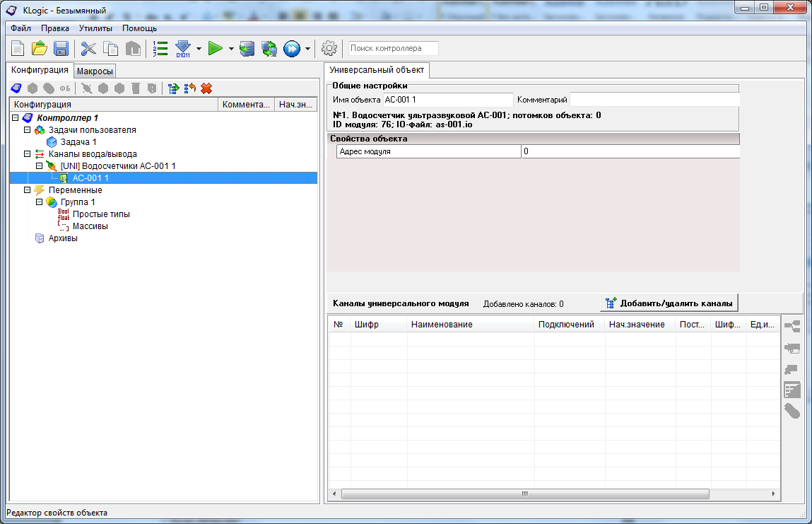Viewport: 812px width, 524px height.
Task: Click the blue controller icon in tree toolbar
Action: coord(16,88)
